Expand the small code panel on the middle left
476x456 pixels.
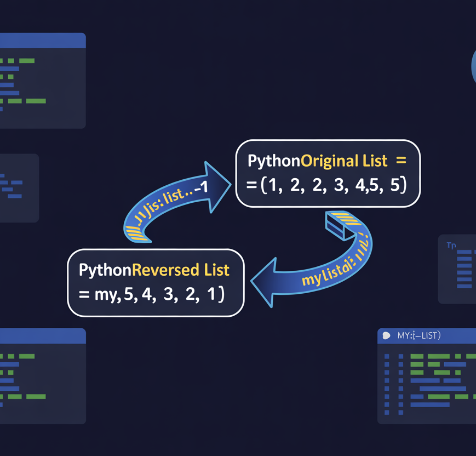19,187
